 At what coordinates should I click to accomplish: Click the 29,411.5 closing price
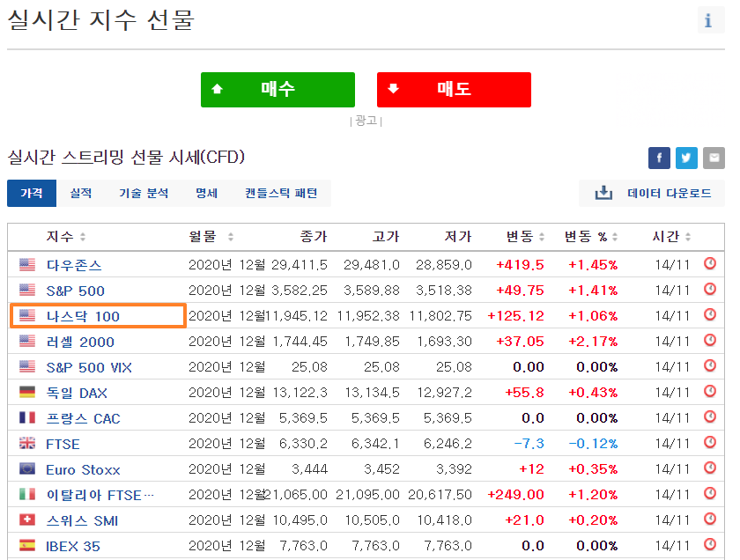coord(300,265)
